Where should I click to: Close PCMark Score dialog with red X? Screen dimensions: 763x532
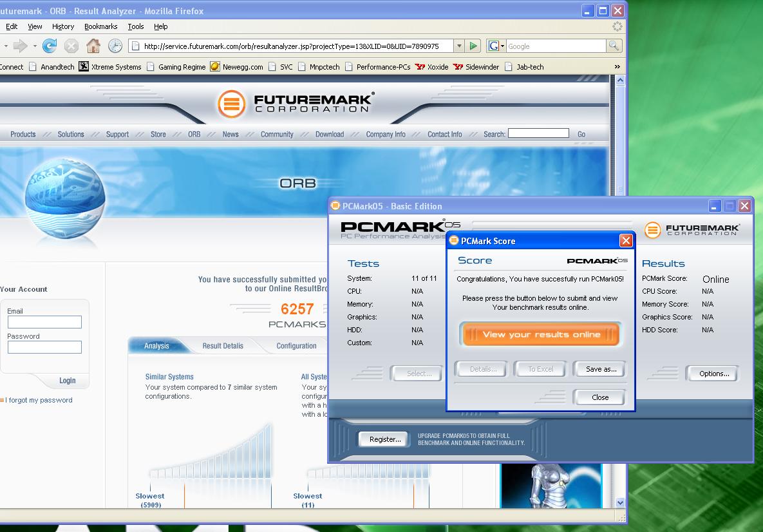(626, 240)
